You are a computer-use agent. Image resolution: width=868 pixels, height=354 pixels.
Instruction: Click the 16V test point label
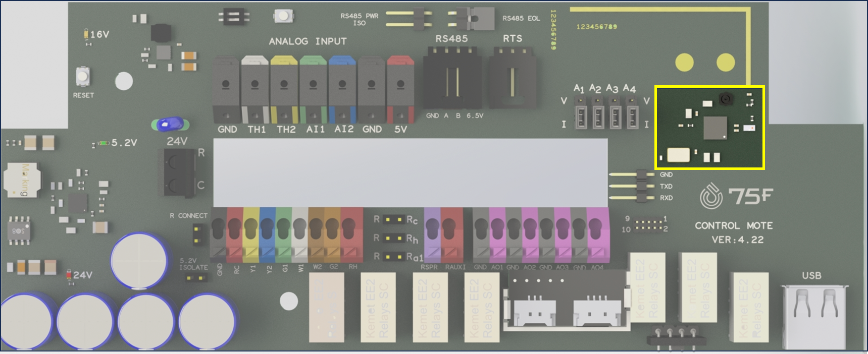click(x=99, y=34)
